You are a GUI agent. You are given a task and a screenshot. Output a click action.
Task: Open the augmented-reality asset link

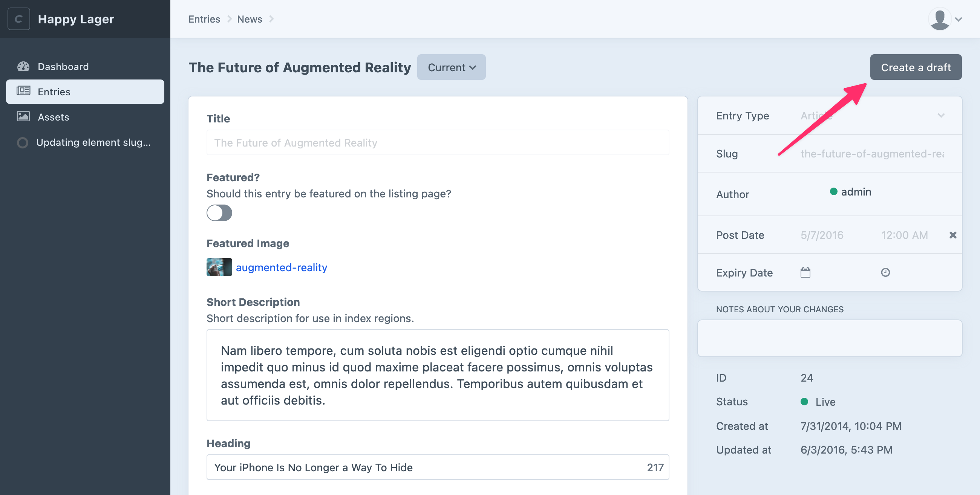click(x=282, y=267)
